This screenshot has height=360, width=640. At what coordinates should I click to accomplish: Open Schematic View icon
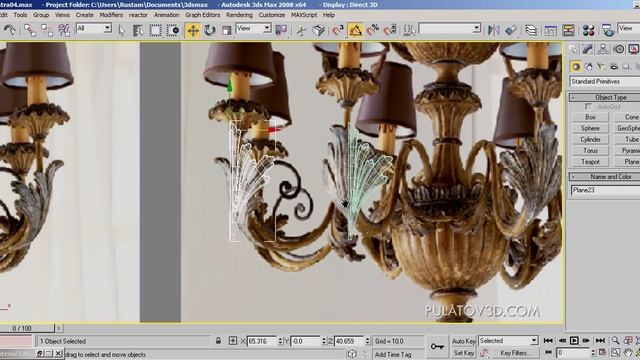(568, 30)
